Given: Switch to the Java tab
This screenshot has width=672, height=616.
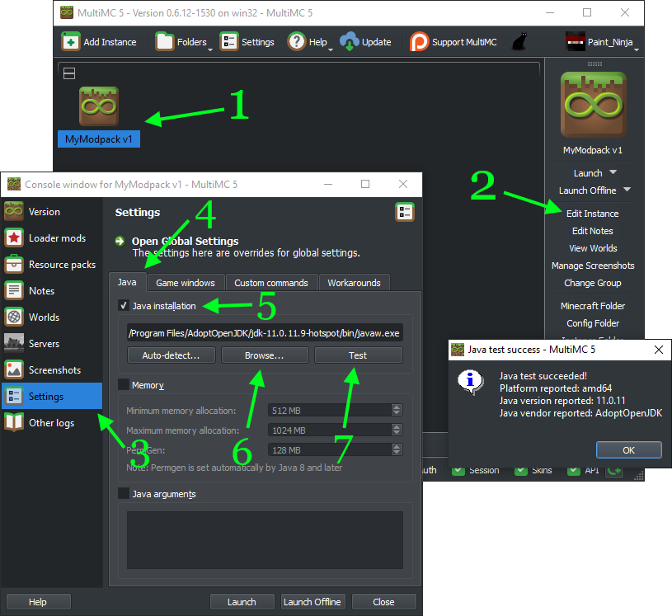Looking at the screenshot, I should coord(127,282).
